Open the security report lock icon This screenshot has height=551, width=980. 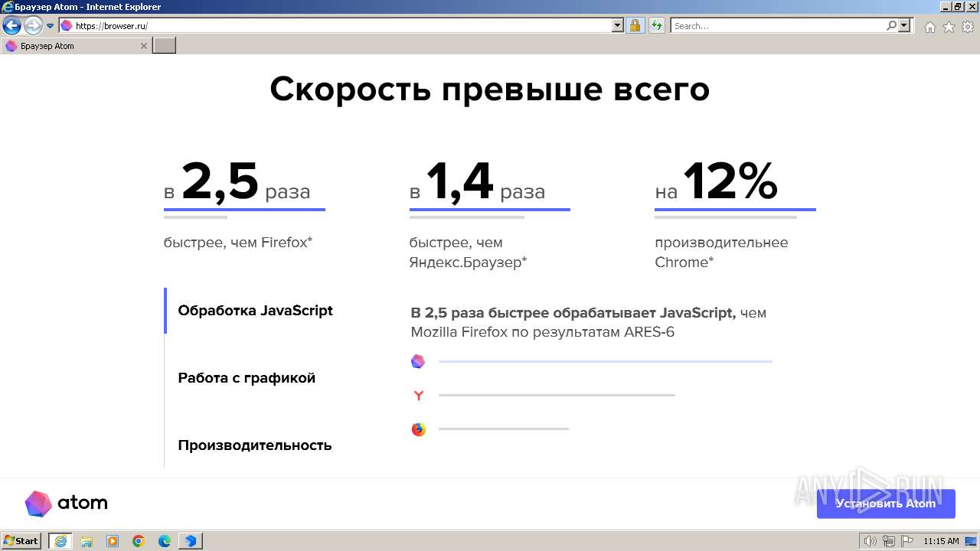point(635,25)
